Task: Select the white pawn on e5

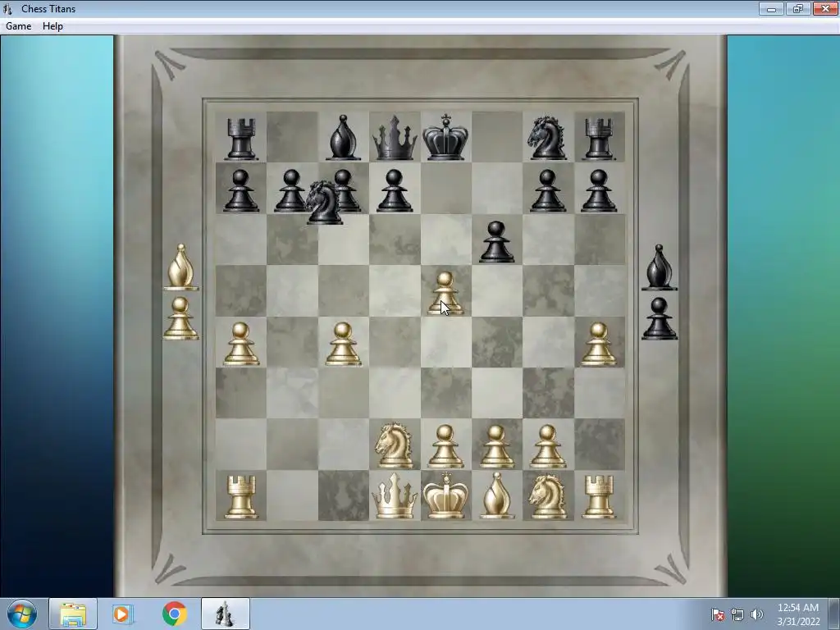Action: coord(445,293)
